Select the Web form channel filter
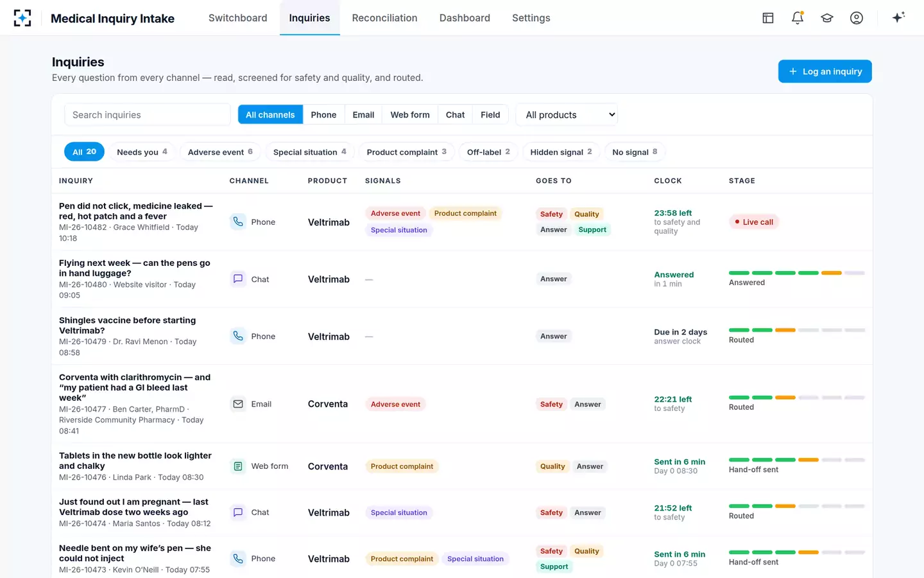This screenshot has width=924, height=578. click(x=410, y=115)
